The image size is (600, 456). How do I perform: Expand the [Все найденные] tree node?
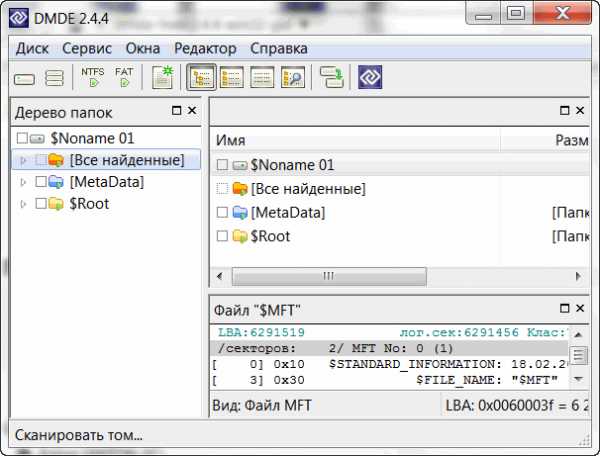23,160
